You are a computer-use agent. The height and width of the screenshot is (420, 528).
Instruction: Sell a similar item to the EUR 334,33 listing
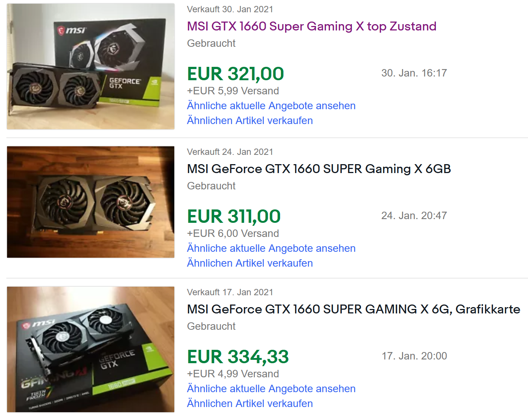click(x=250, y=404)
